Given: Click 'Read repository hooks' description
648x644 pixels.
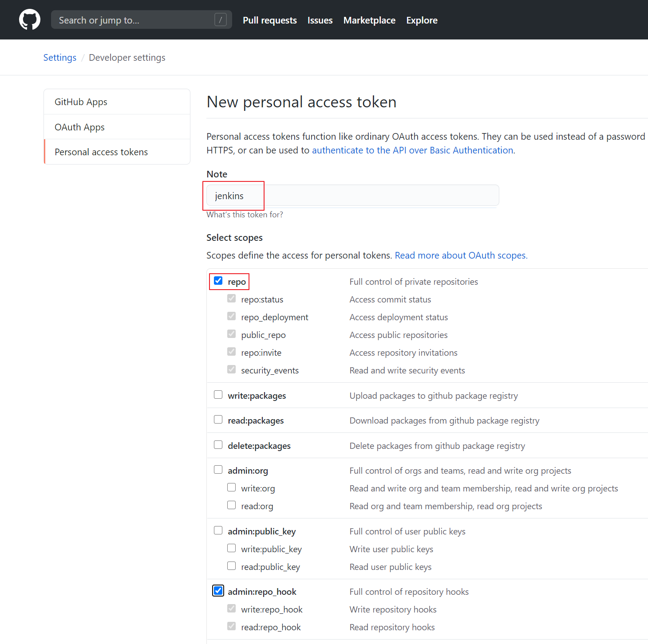Looking at the screenshot, I should tap(392, 627).
